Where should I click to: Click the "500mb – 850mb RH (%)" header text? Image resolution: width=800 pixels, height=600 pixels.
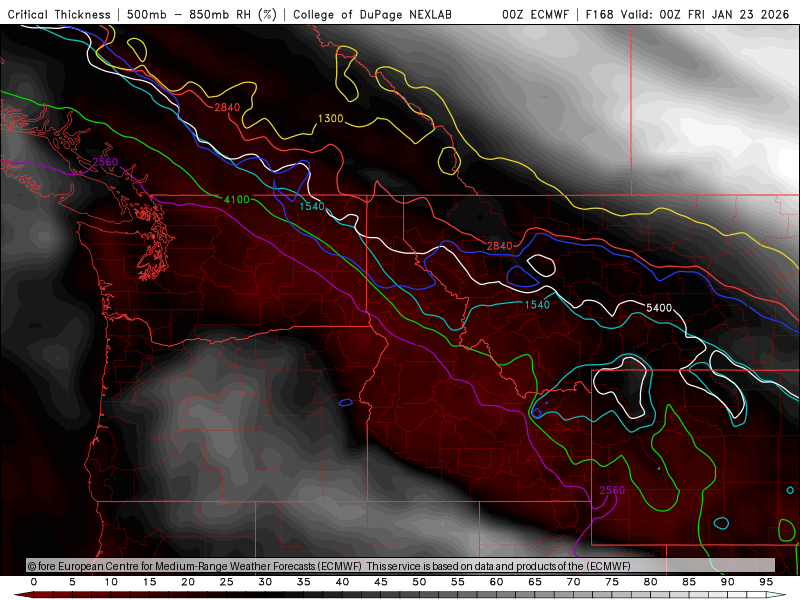(202, 15)
